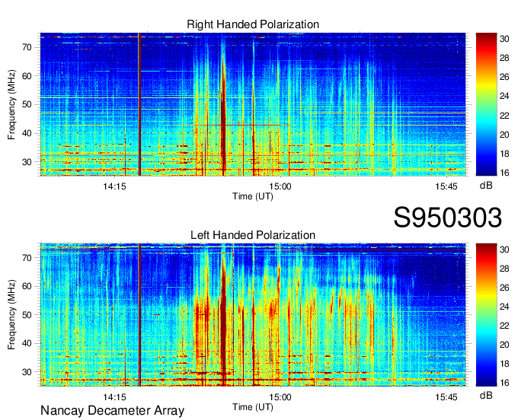This screenshot has width=518, height=420.
Task: Click the top plot's 'Time (UT)' axis label
Action: [x=253, y=196]
